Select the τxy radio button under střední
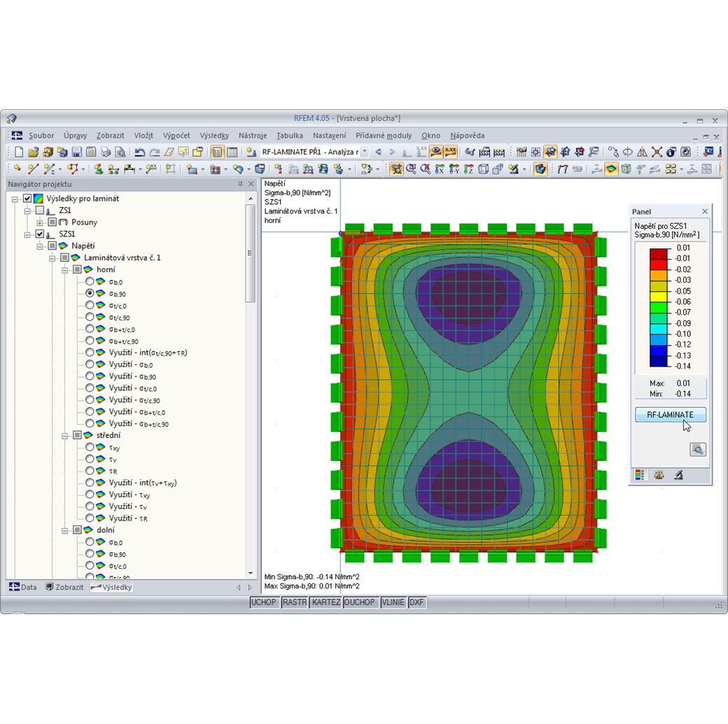 click(x=90, y=447)
